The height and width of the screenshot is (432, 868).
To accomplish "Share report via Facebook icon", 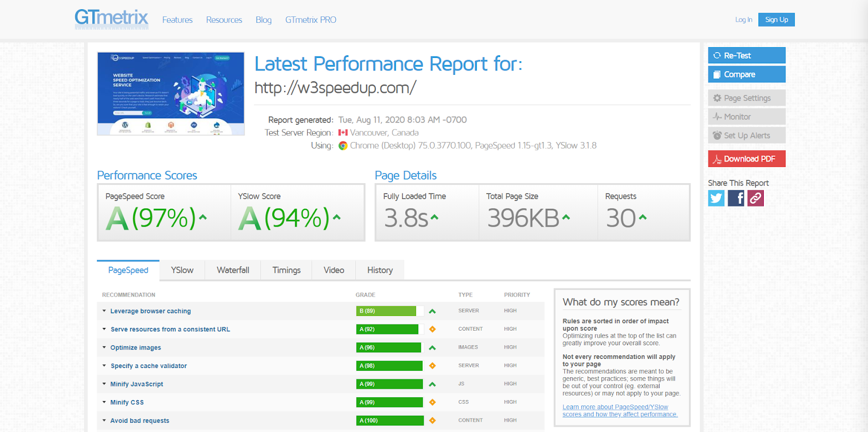I will pos(736,198).
